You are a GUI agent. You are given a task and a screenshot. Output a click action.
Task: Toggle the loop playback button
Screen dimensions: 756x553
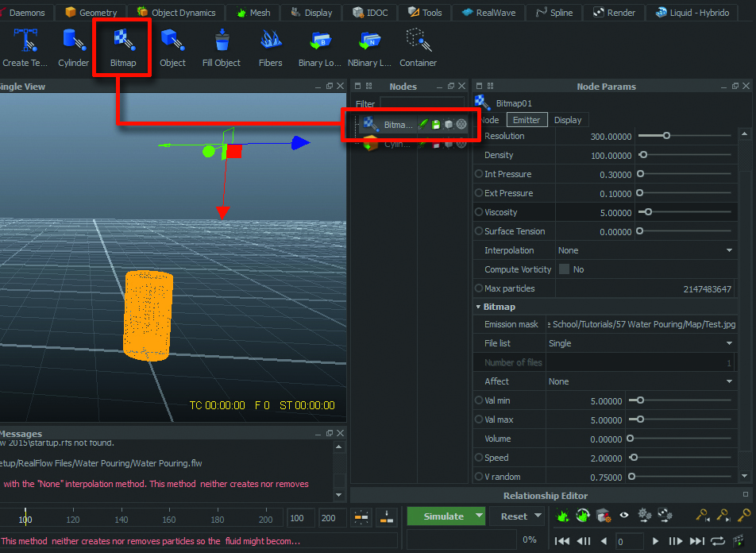[717, 541]
